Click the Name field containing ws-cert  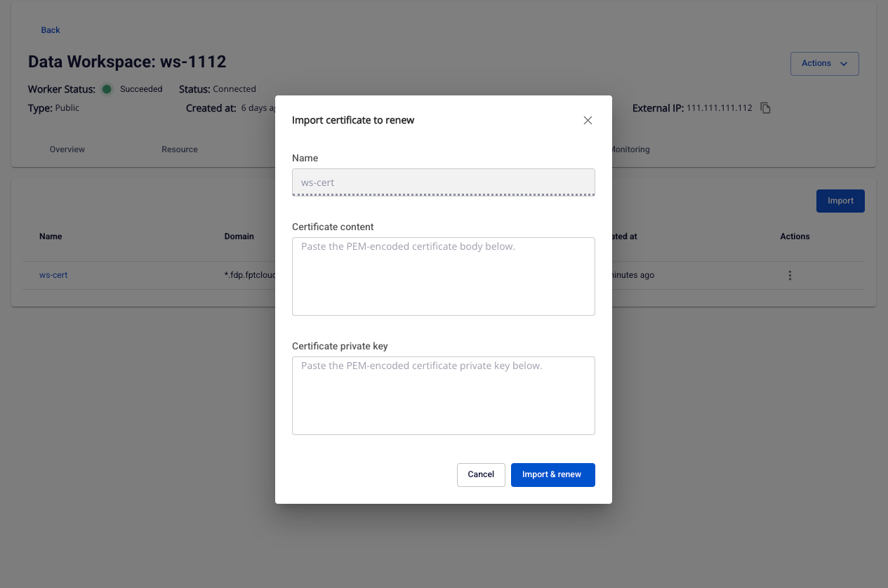point(443,182)
